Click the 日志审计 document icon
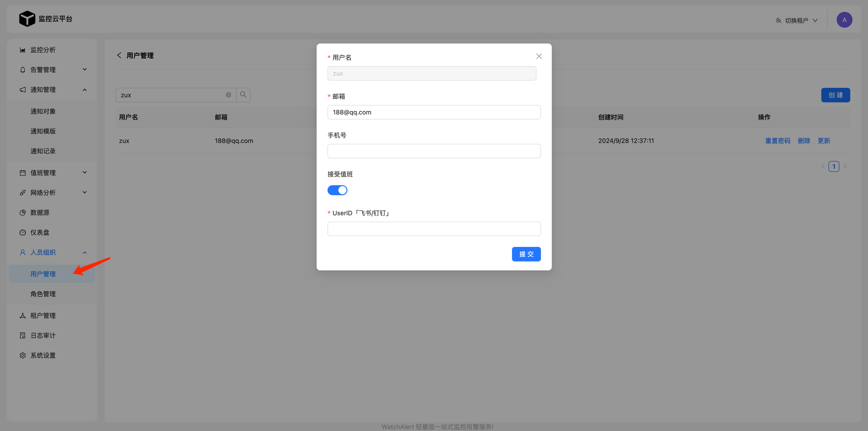 [x=23, y=336]
